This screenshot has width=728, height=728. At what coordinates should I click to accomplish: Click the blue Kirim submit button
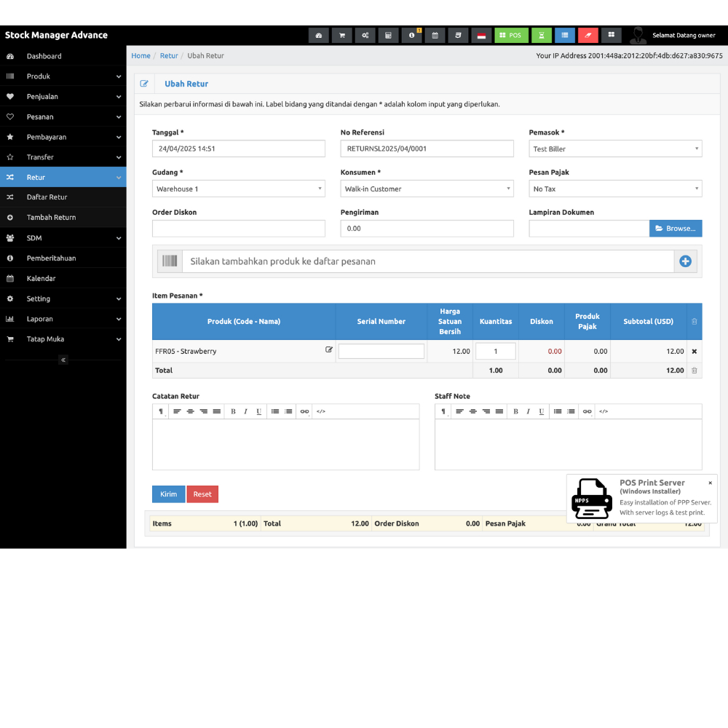(168, 494)
